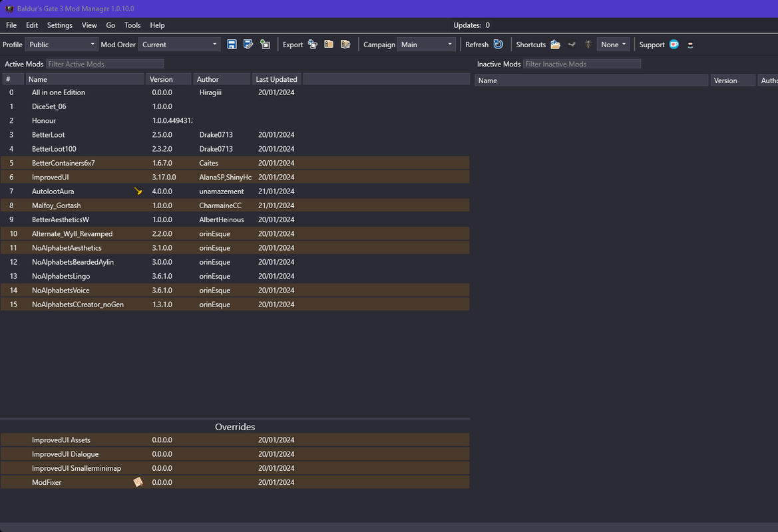
Task: Click the inactive mods Name column header
Action: click(x=592, y=80)
